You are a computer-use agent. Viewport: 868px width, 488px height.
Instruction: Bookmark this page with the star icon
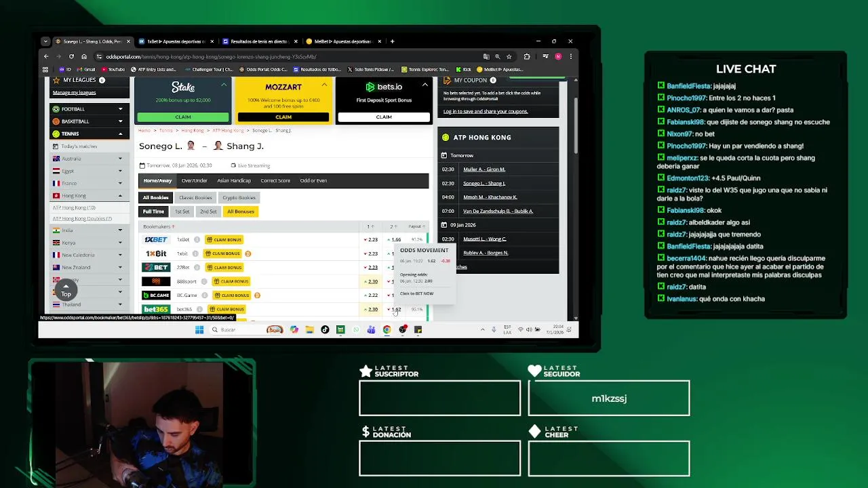coord(509,56)
